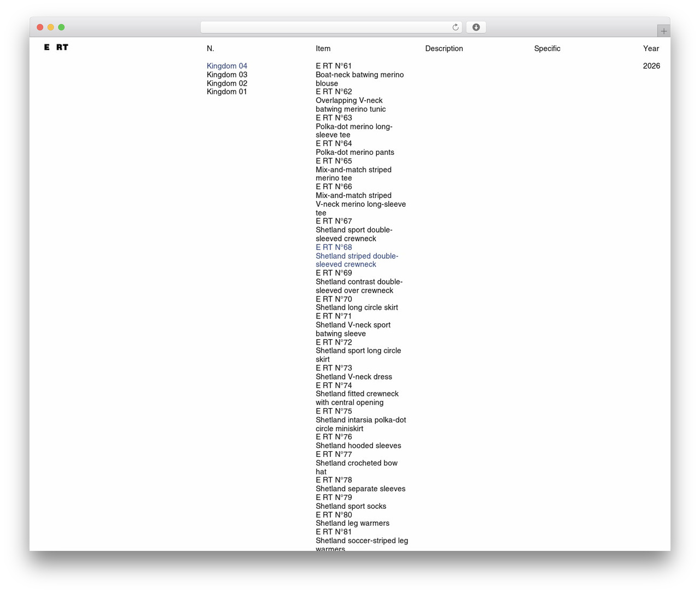The image size is (700, 593).
Task: Open E RT N°70 long circle skirt
Action: (x=357, y=303)
